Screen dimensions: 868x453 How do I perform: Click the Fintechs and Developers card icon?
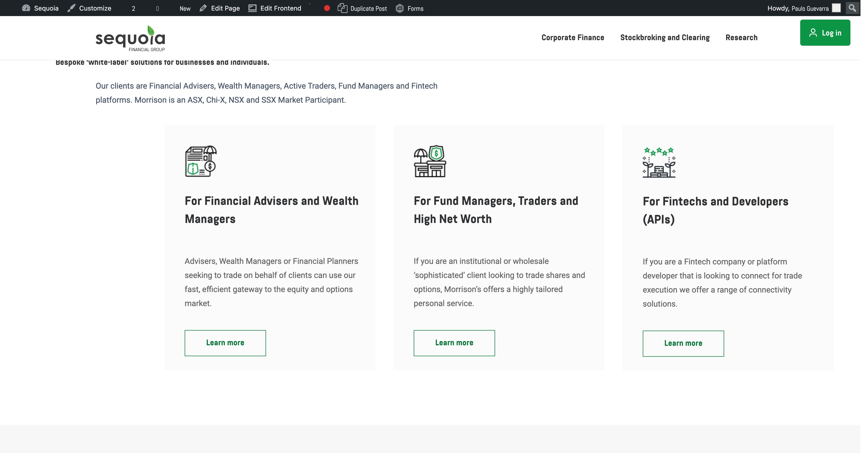(659, 162)
